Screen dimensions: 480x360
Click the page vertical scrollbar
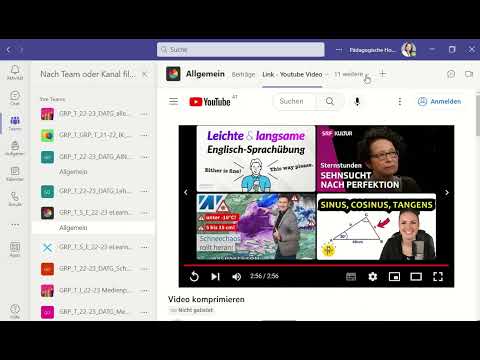pos(477,115)
